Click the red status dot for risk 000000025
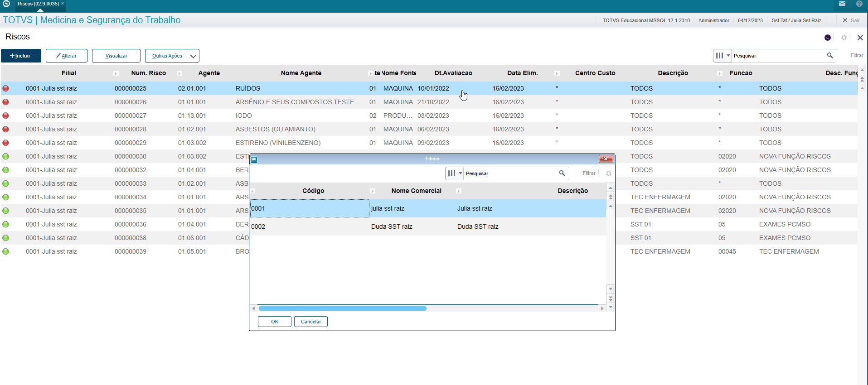The width and height of the screenshot is (868, 385). pos(6,88)
